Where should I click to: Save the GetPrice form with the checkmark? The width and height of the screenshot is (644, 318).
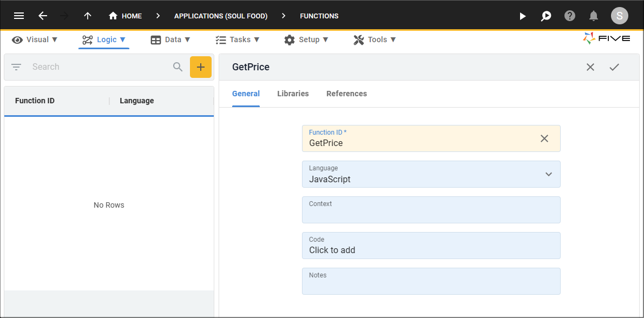(x=614, y=67)
